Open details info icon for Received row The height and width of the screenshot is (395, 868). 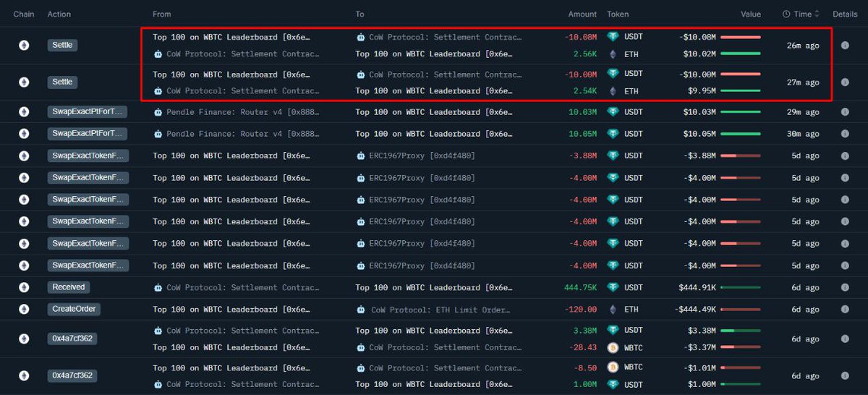coord(845,287)
